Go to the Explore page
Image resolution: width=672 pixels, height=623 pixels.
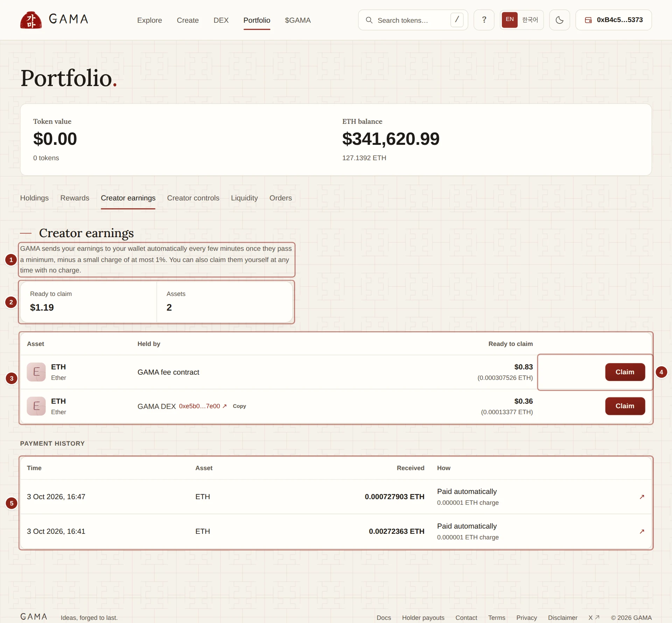pyautogui.click(x=149, y=20)
